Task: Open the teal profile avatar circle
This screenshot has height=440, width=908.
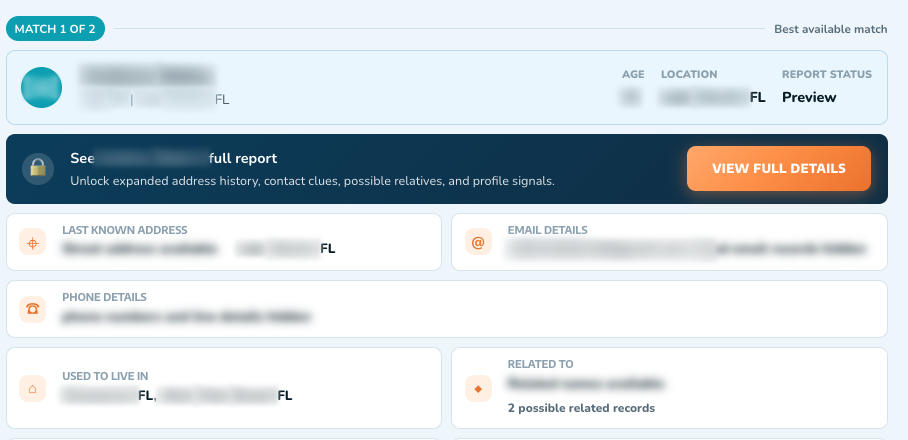Action: pos(42,87)
